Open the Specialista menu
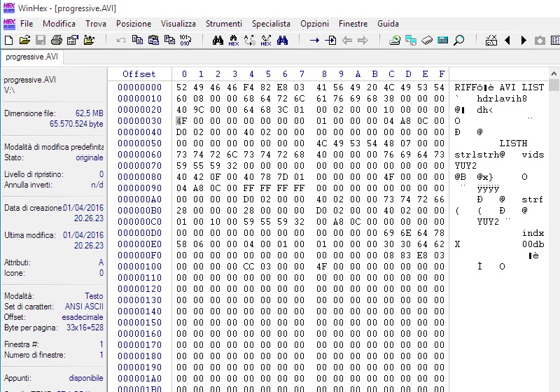This screenshot has height=392, width=560. point(271,24)
